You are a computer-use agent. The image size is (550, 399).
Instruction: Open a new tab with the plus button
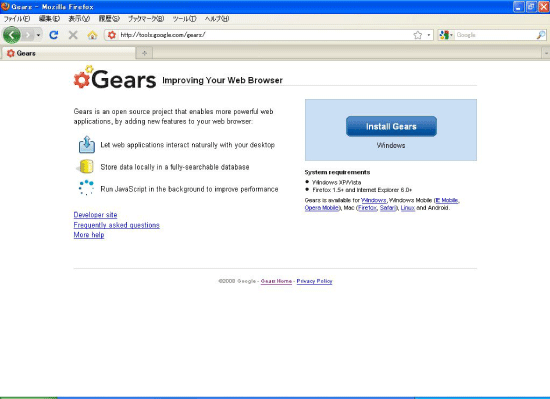pos(144,53)
